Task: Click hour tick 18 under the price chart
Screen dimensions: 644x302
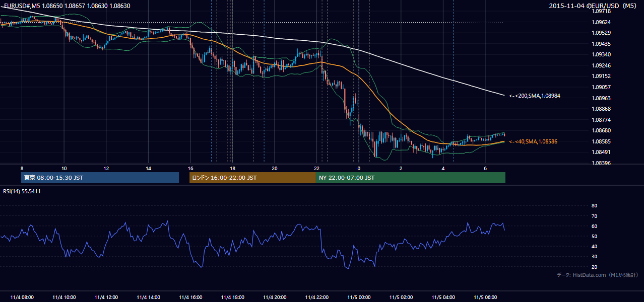Action: (x=232, y=168)
